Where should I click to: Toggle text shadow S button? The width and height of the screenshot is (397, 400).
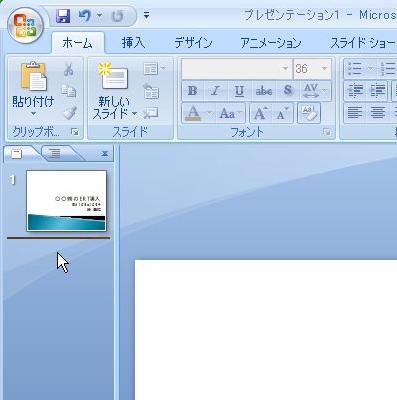point(288,90)
